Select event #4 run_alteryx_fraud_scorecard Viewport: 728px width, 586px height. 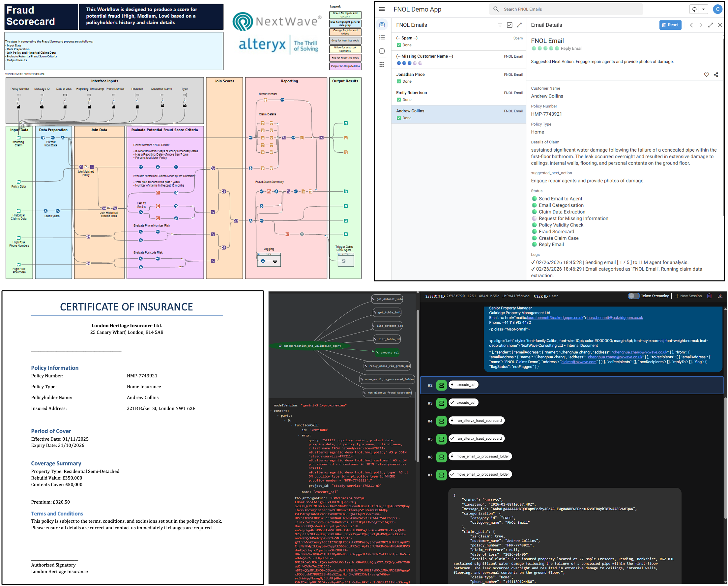click(x=477, y=421)
